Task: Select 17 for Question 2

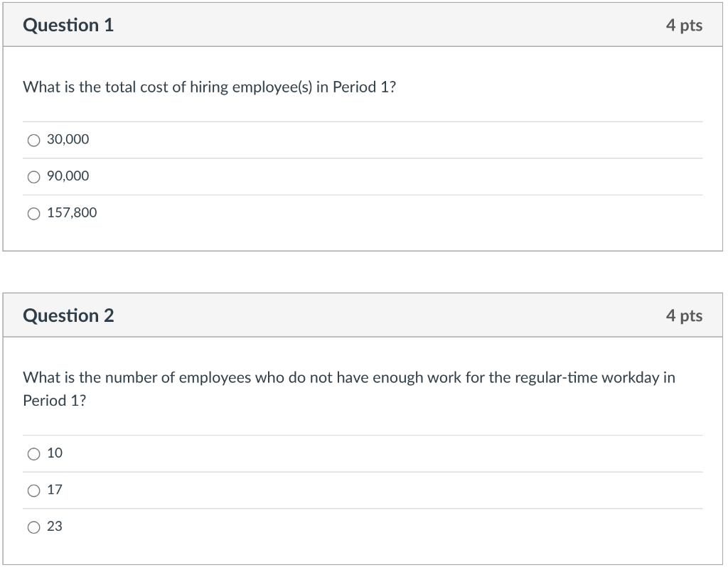Action: click(x=33, y=490)
